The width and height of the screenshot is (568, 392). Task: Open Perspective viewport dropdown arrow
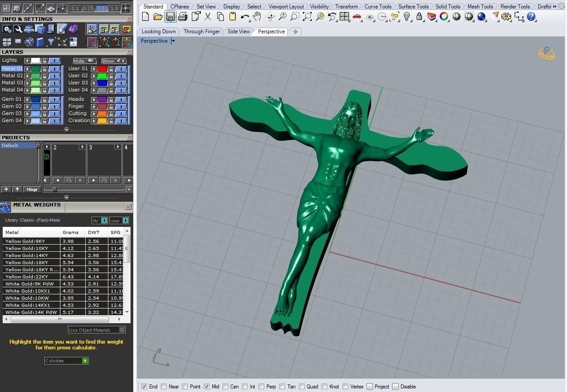173,41
